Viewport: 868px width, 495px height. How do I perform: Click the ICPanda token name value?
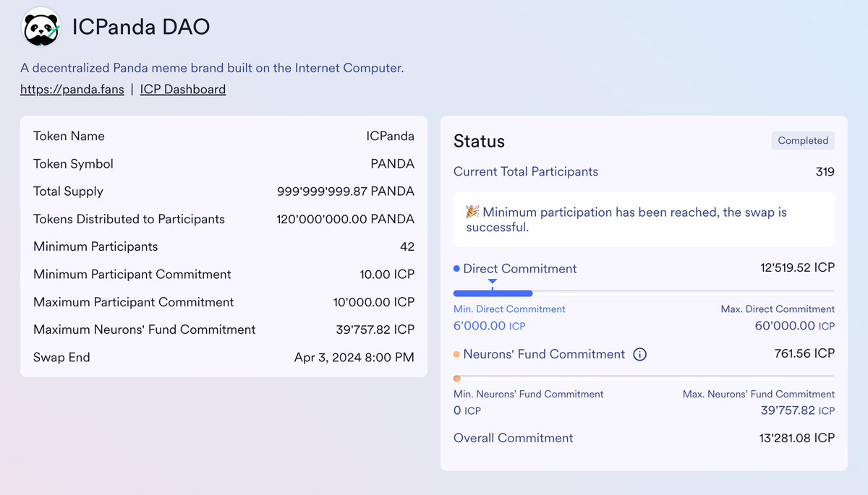pos(391,136)
